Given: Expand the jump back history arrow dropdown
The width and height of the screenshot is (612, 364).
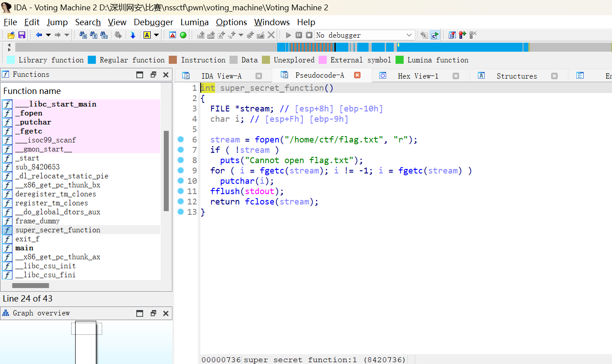Looking at the screenshot, I should (x=48, y=35).
